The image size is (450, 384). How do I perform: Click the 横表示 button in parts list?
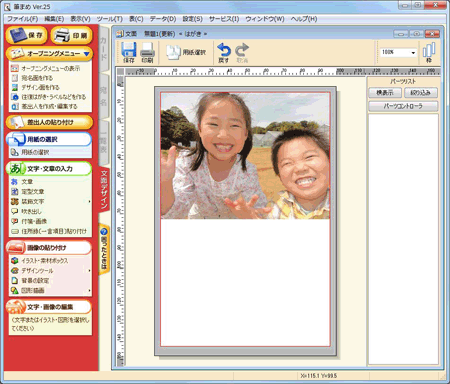[x=385, y=93]
